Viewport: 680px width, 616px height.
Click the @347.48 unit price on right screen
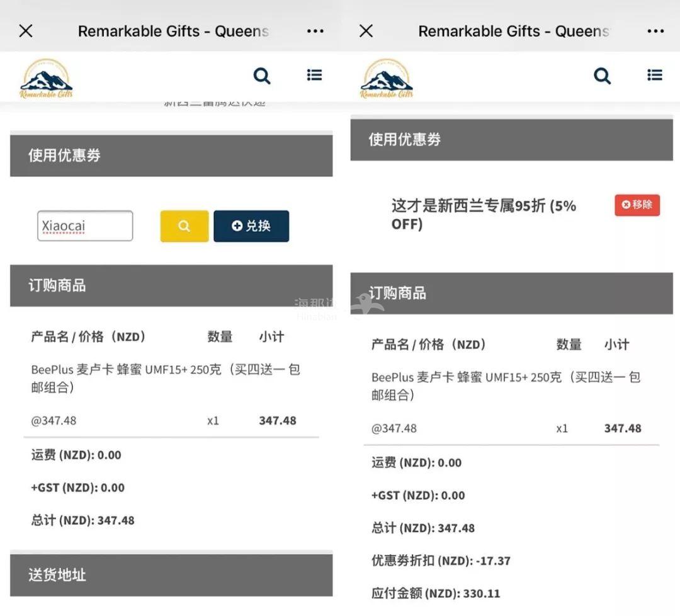pos(394,428)
